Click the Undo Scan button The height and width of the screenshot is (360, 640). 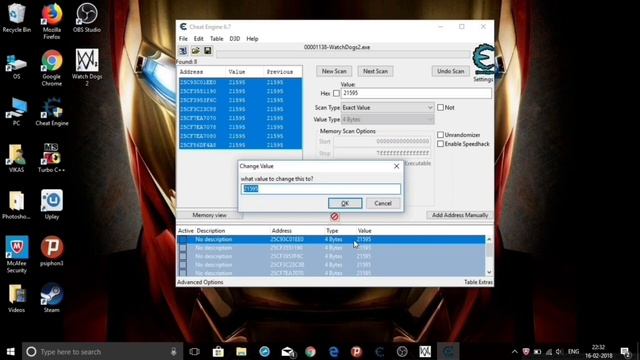(451, 71)
